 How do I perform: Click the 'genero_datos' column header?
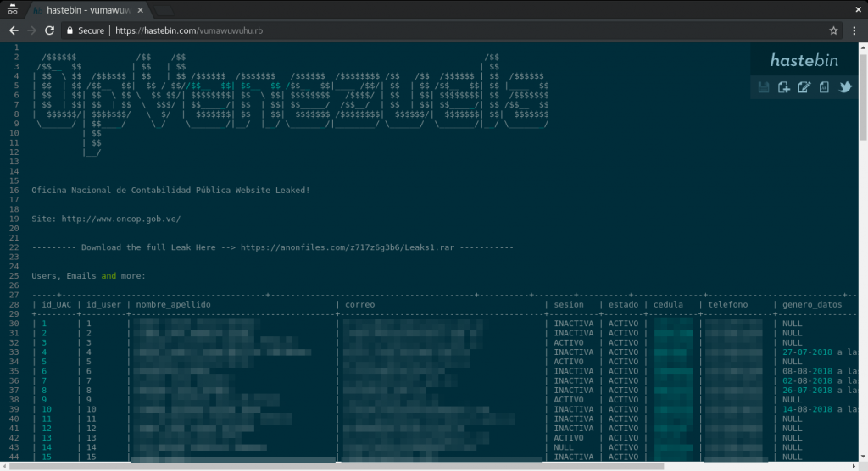point(812,304)
